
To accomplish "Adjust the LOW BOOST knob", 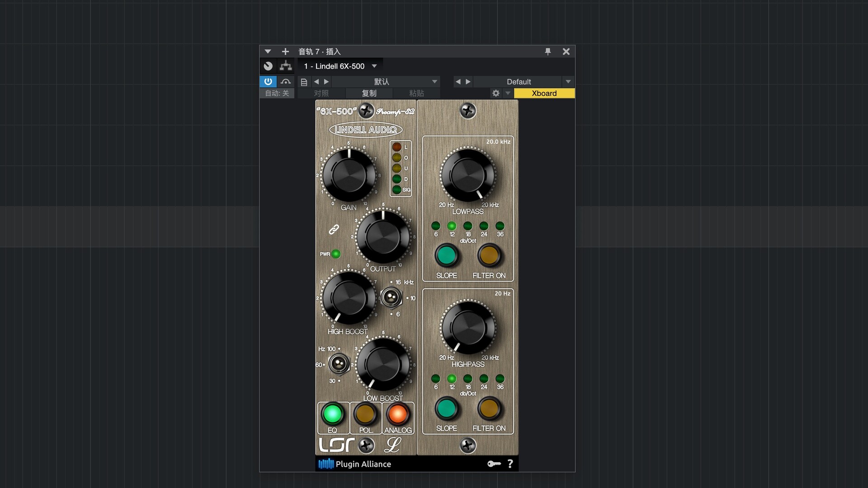I will [x=383, y=364].
